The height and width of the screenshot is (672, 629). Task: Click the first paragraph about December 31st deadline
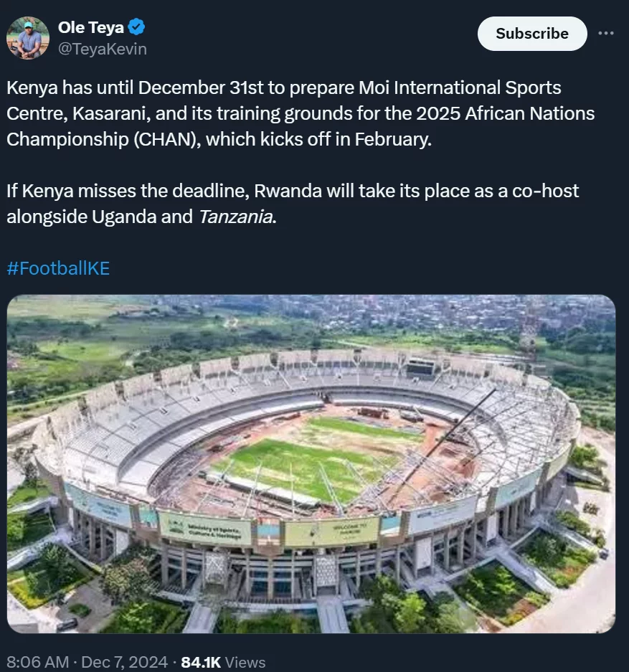pos(301,113)
